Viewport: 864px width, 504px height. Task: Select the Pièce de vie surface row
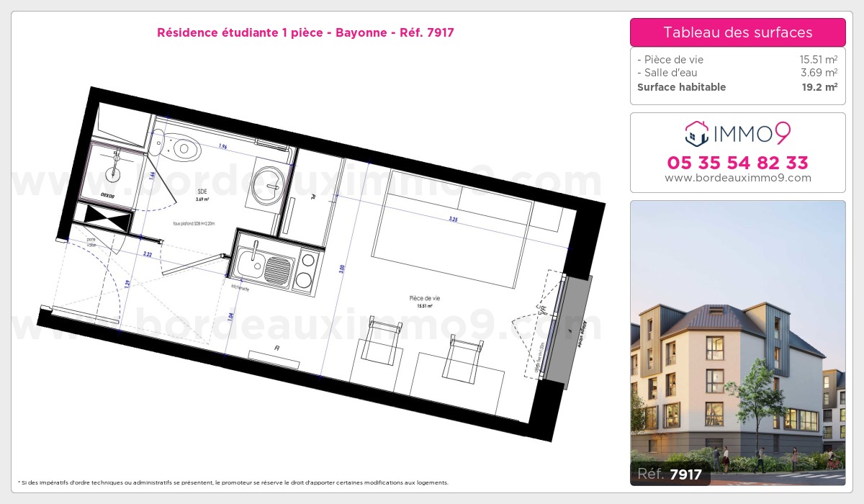click(x=737, y=60)
